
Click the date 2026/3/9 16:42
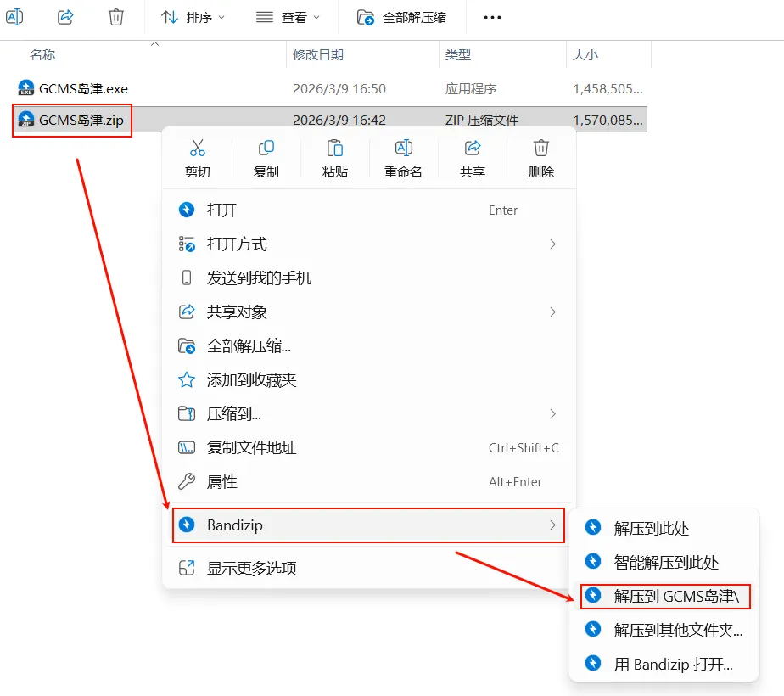coord(339,120)
